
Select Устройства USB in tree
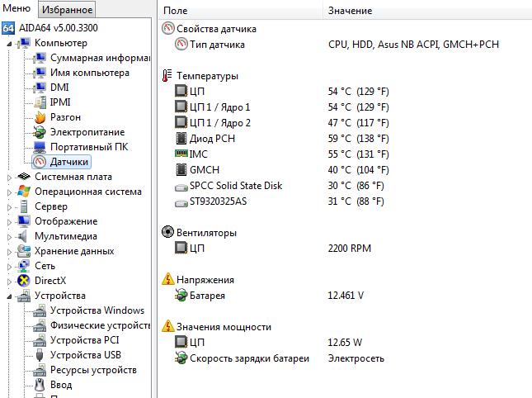tap(85, 355)
